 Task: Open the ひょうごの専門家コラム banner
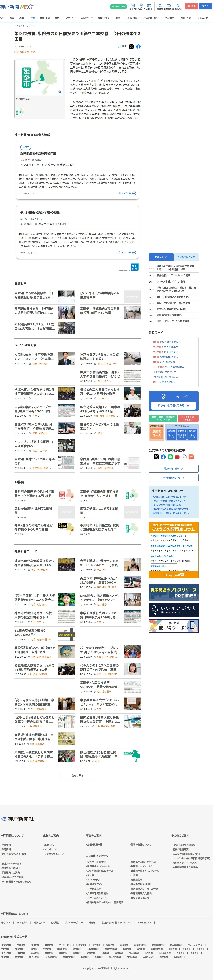(174, 527)
